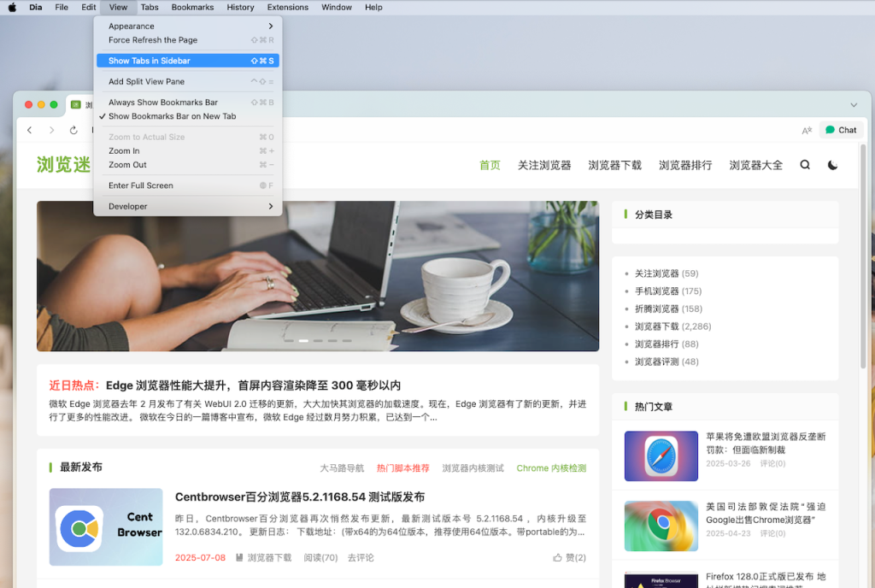Open the site search magnifier icon

click(805, 165)
